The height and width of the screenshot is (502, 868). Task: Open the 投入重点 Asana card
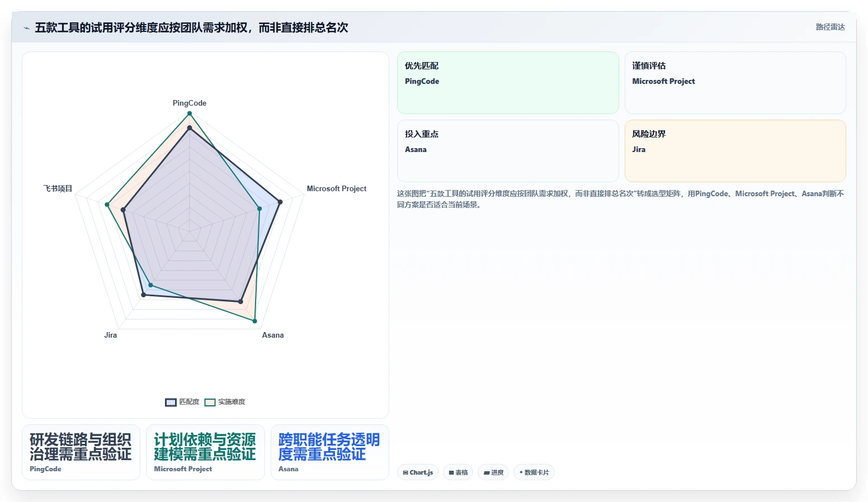pyautogui.click(x=508, y=151)
